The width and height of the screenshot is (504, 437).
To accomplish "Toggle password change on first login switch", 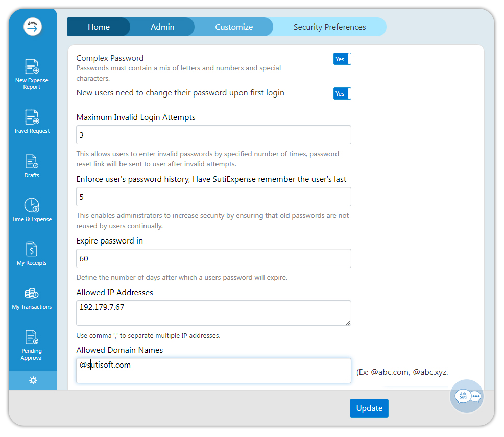I will [x=342, y=94].
